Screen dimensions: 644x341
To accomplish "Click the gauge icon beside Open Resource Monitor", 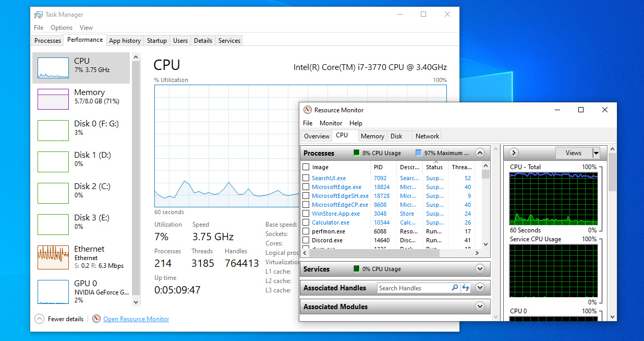I will [96, 319].
